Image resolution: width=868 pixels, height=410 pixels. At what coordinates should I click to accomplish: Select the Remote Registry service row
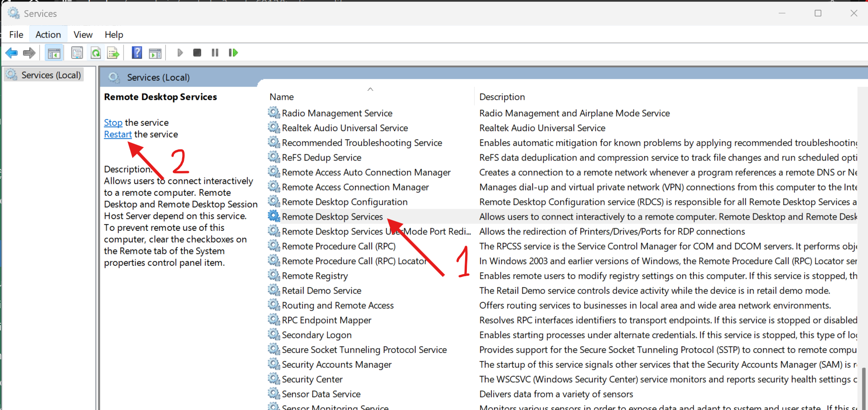coord(315,276)
